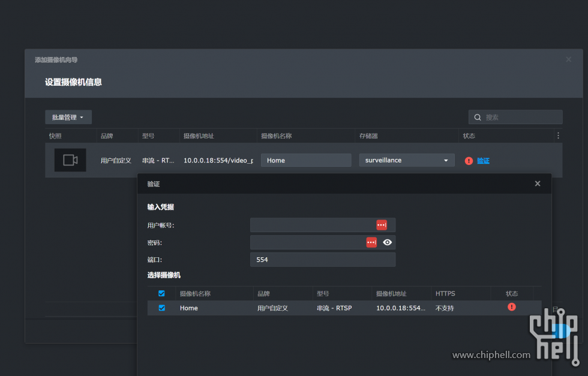
Task: Click the main table 品牌 column header
Action: pos(107,136)
